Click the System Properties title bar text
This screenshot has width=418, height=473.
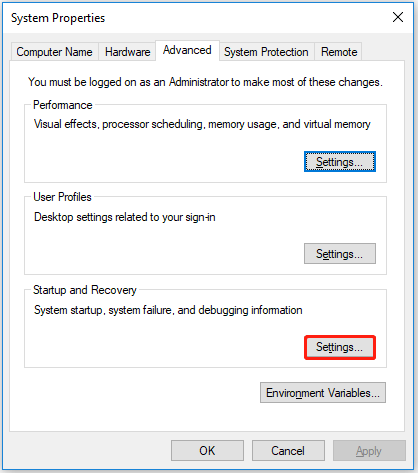coord(58,18)
